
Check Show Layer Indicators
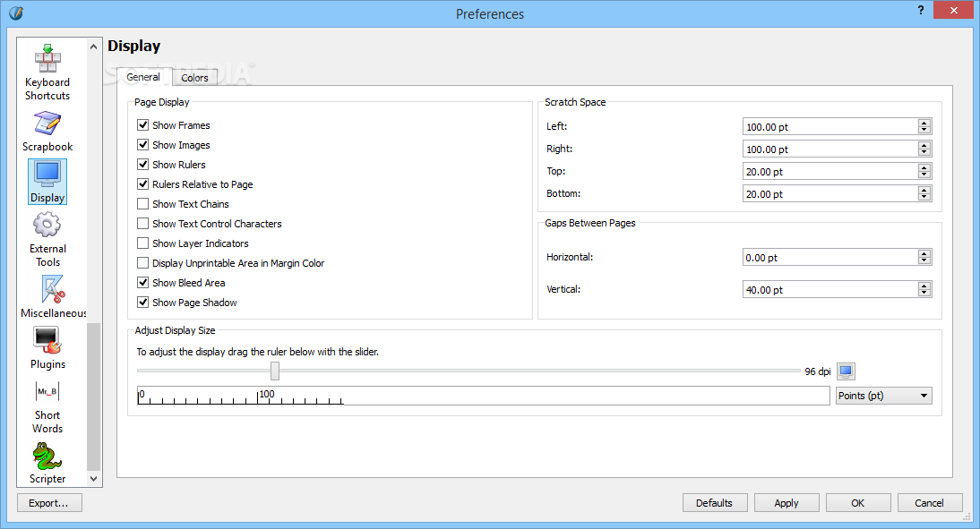pyautogui.click(x=143, y=243)
